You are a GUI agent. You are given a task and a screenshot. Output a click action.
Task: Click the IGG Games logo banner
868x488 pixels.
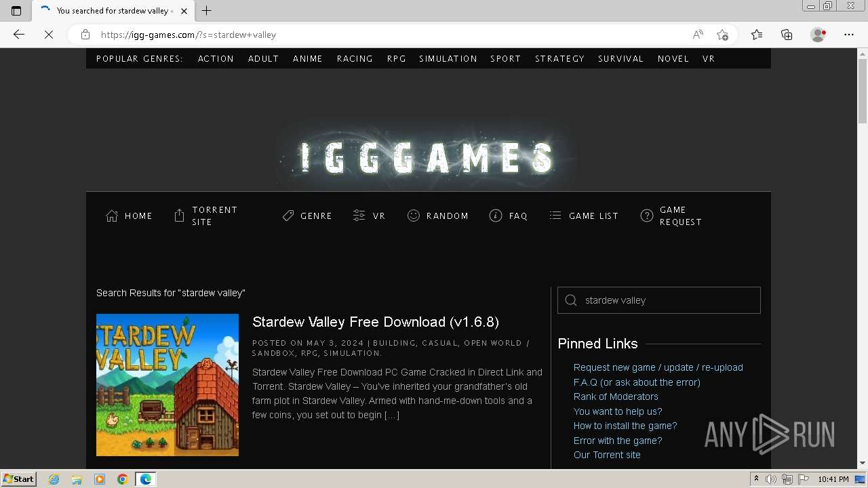[x=428, y=157]
